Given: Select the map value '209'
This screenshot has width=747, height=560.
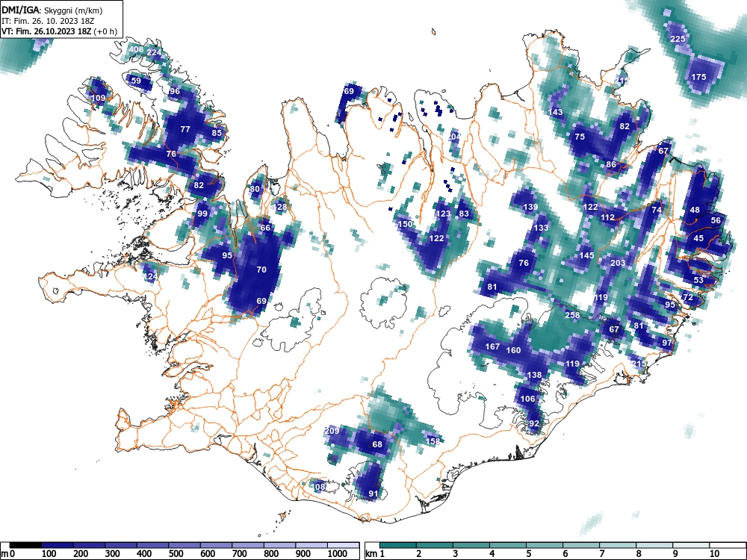Looking at the screenshot, I should click(x=332, y=431).
